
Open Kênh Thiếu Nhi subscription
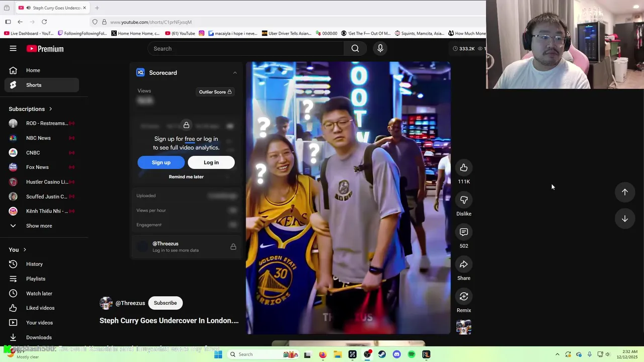[42, 211]
